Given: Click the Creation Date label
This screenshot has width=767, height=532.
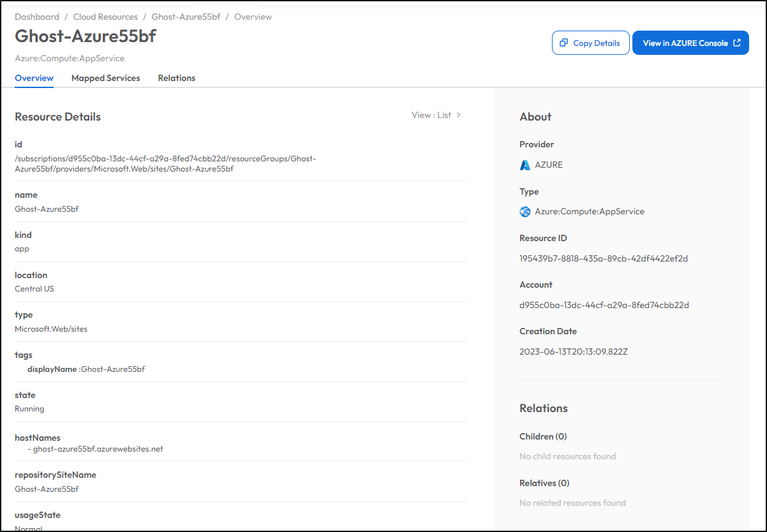Looking at the screenshot, I should click(548, 331).
